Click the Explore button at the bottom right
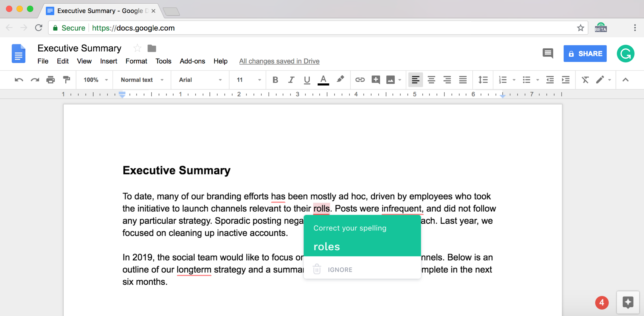This screenshot has height=316, width=644. pos(627,302)
